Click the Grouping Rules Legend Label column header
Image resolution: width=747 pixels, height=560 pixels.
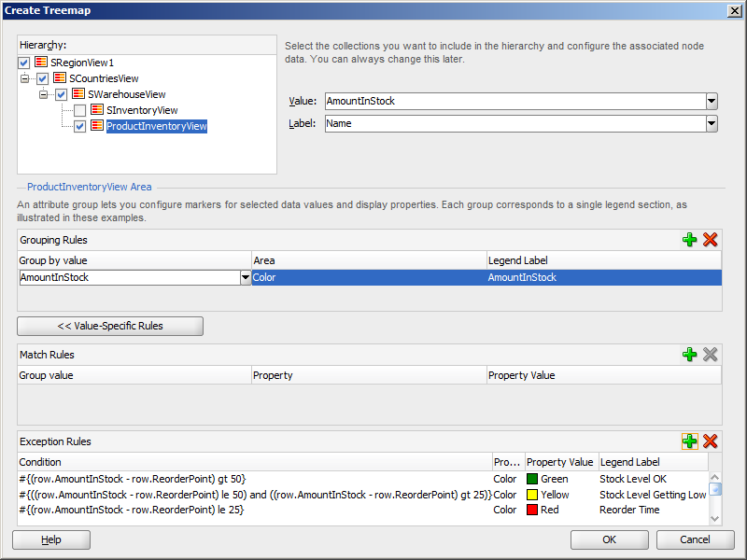pyautogui.click(x=604, y=260)
